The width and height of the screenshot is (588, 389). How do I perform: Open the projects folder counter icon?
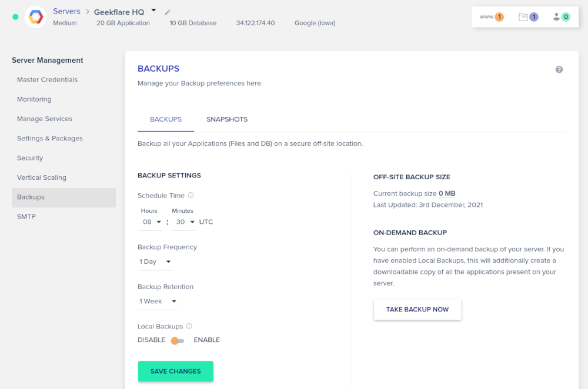point(528,17)
